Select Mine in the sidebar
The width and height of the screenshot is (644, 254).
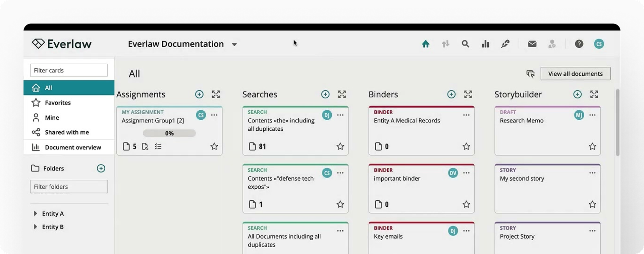69,118
